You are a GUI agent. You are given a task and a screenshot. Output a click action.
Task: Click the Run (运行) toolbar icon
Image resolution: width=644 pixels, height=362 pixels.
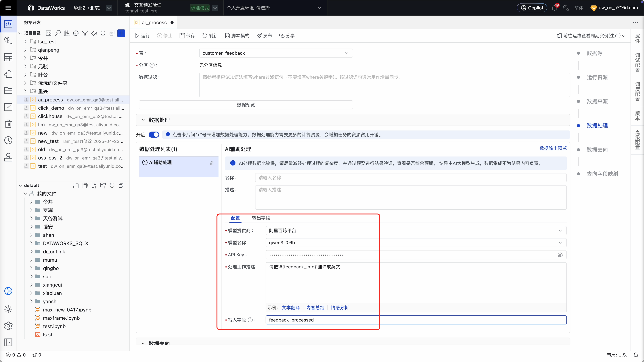click(x=137, y=36)
